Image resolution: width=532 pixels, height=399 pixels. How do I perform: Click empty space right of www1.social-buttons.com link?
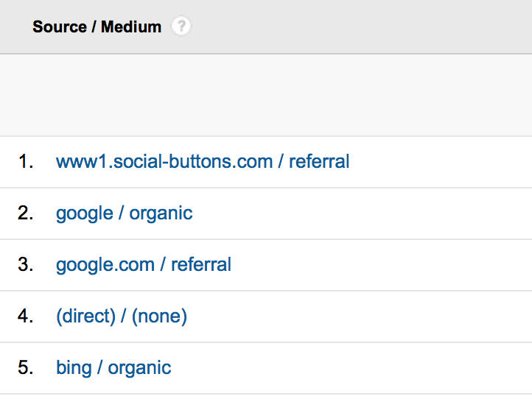441,161
